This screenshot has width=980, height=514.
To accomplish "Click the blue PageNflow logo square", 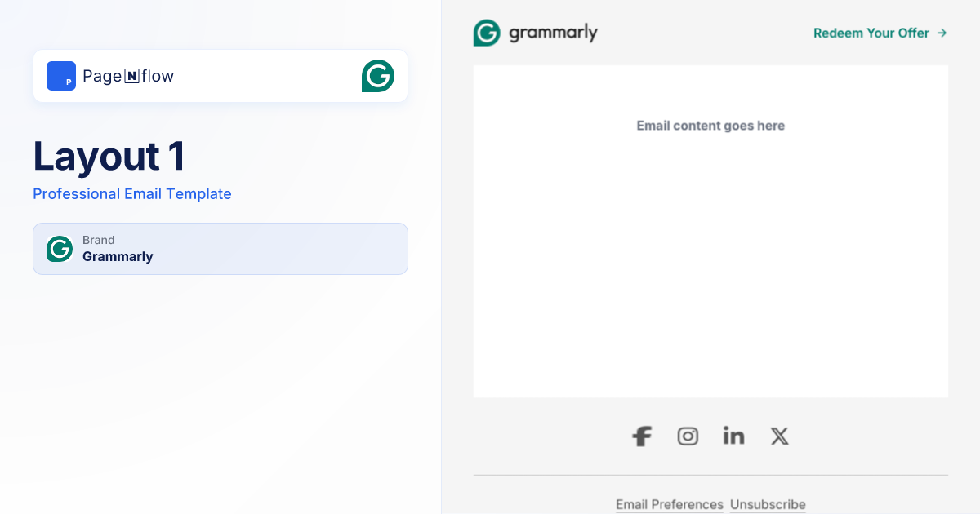I will click(61, 76).
